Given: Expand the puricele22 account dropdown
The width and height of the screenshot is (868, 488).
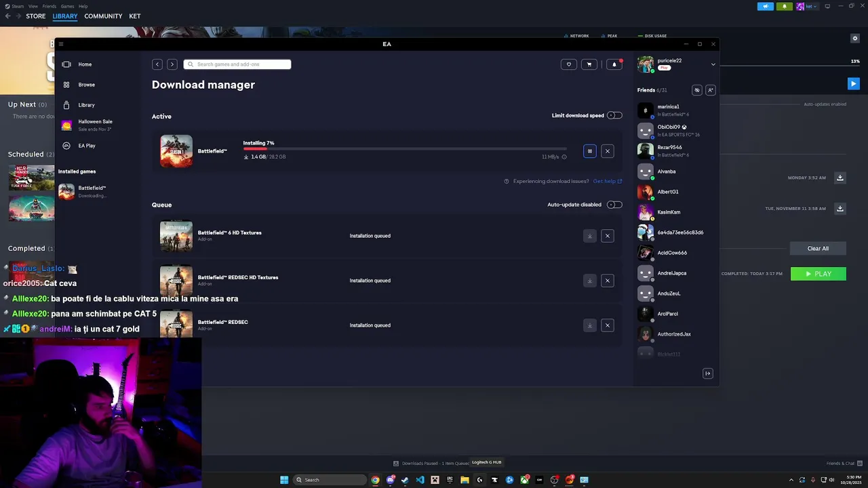Looking at the screenshot, I should coord(713,64).
